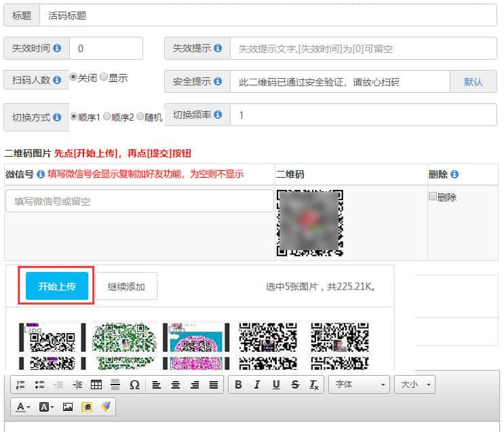The height and width of the screenshot is (432, 504).
Task: Click the 切换频率 input with value 1
Action: 364,115
